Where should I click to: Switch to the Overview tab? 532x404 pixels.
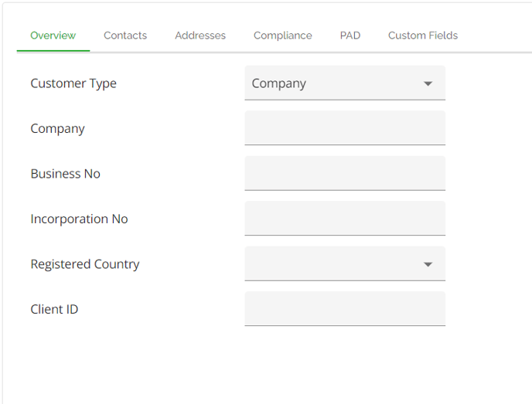coord(53,36)
